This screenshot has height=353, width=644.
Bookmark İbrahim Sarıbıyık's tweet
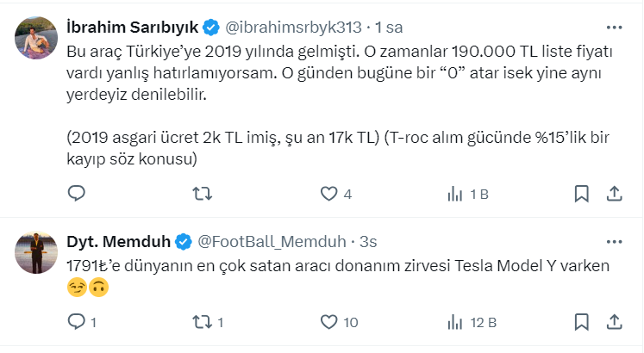click(583, 195)
